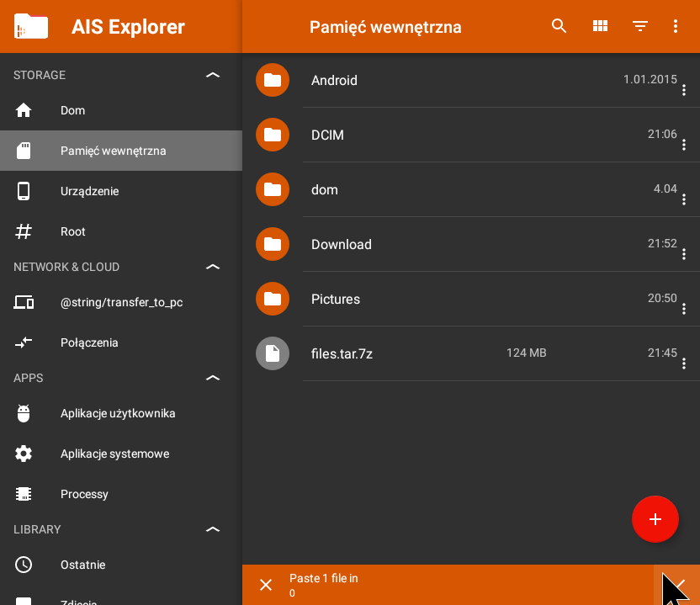Click the Aplikacje systemowe gear icon
Image resolution: width=700 pixels, height=605 pixels.
pyautogui.click(x=23, y=454)
